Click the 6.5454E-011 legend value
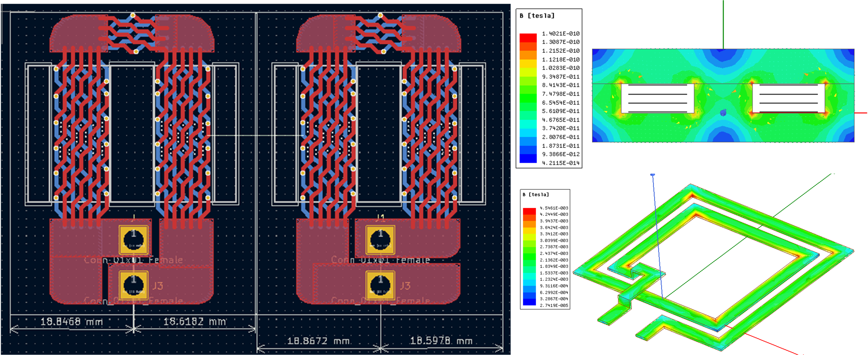868x355 pixels. coord(561,103)
